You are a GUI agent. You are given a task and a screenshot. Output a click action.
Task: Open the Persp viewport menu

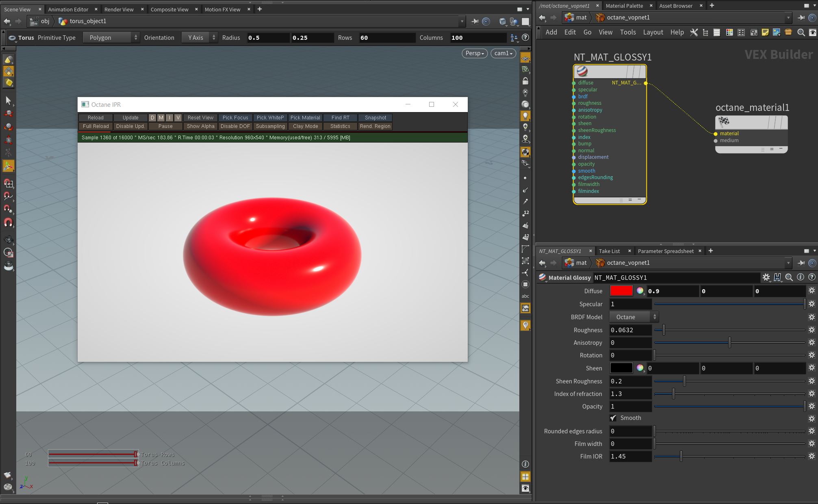[x=474, y=53]
